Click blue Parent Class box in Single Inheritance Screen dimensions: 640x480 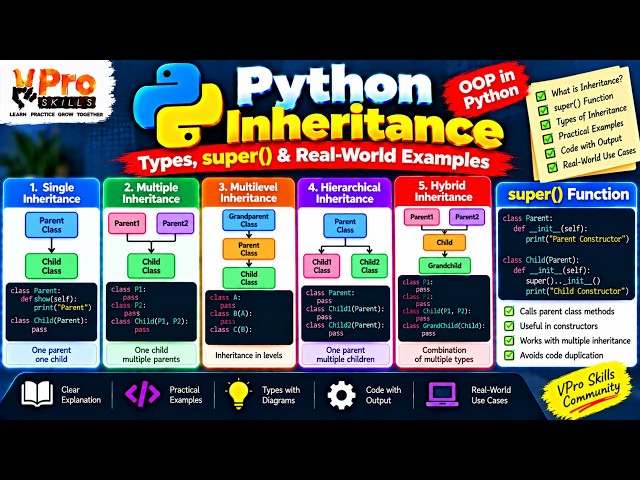(51, 225)
